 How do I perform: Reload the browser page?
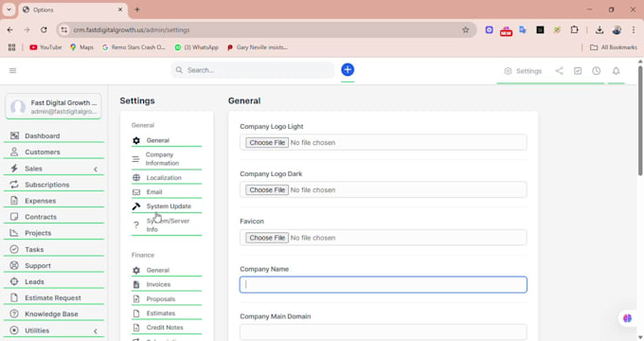pos(44,30)
